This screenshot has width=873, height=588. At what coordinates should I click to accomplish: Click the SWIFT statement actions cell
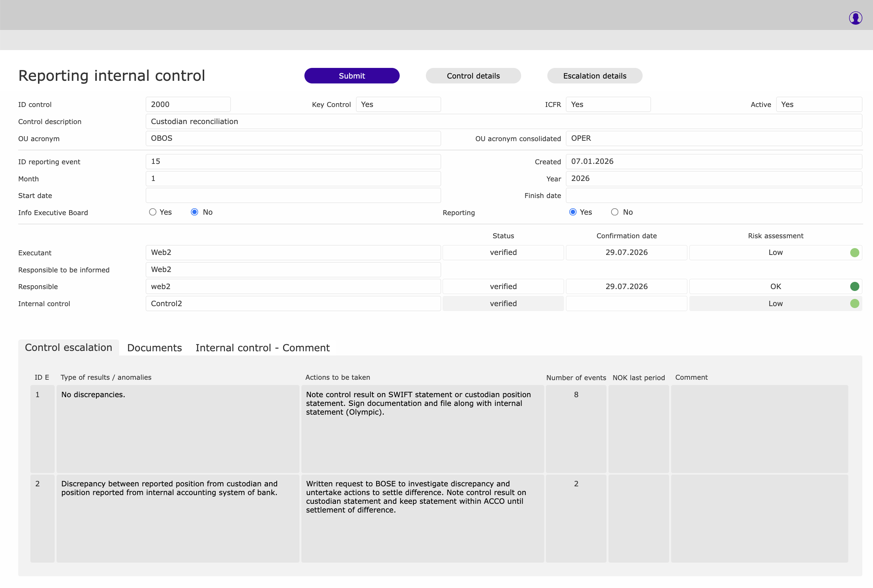(423, 429)
